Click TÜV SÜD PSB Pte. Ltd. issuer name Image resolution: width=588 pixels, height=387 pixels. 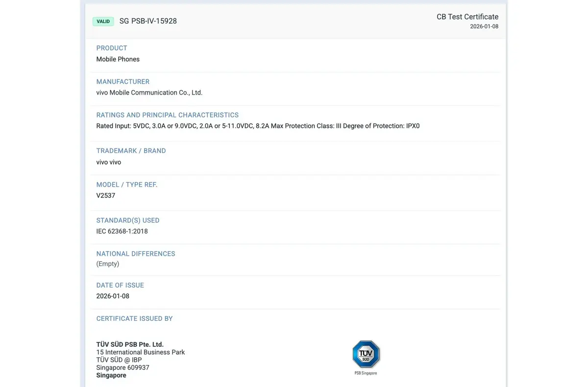coord(129,344)
